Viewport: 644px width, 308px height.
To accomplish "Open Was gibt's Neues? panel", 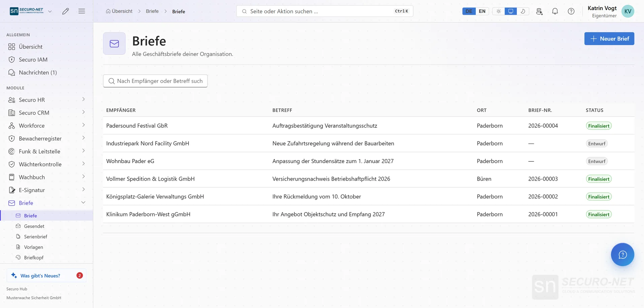I will coord(46,275).
